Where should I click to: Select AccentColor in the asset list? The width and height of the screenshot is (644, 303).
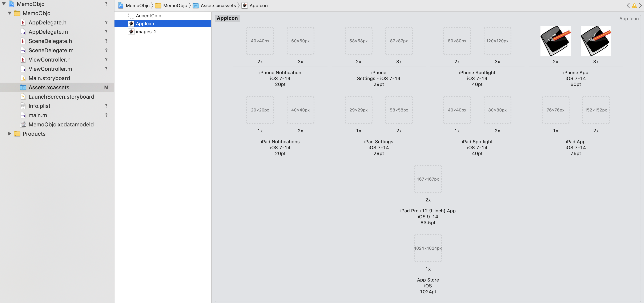click(149, 16)
